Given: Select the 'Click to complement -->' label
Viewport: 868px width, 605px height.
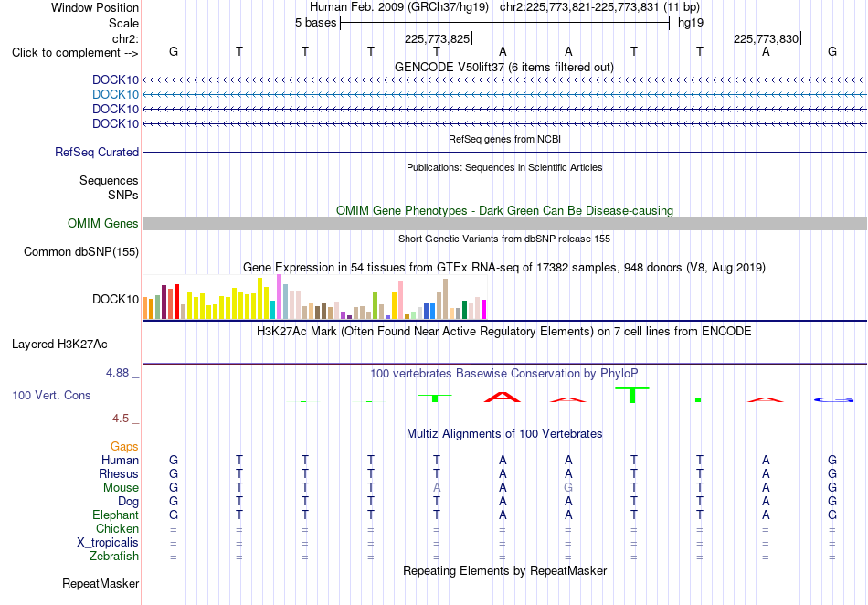Looking at the screenshot, I should click(75, 53).
